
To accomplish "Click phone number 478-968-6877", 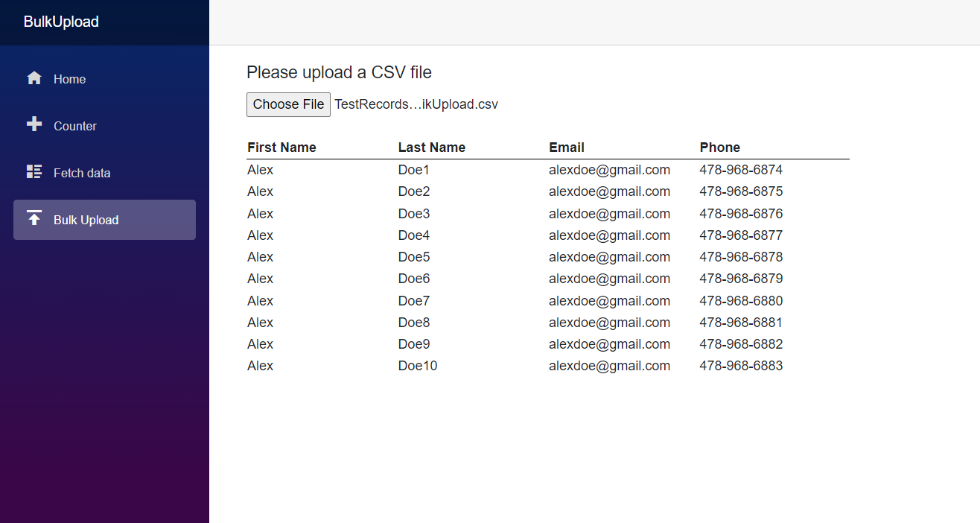I will (x=741, y=235).
